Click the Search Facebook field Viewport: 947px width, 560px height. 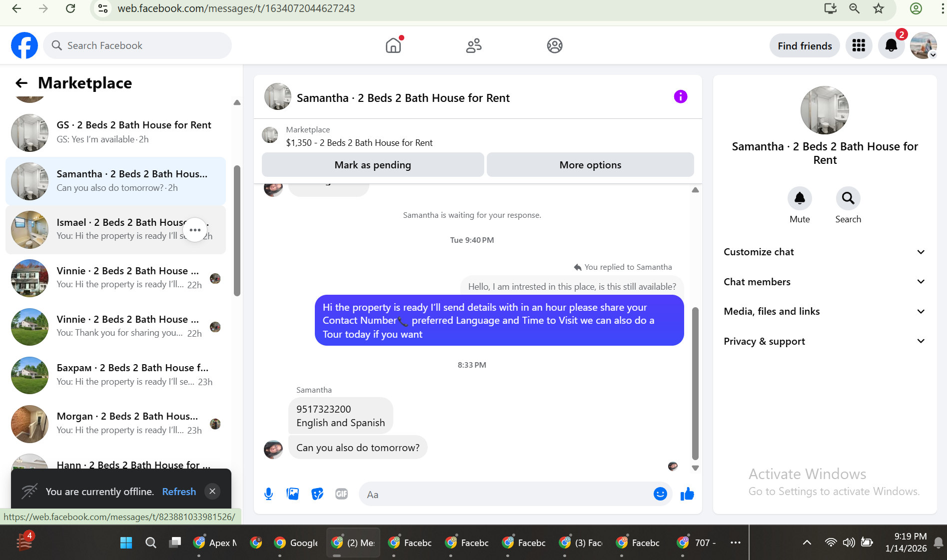tap(137, 45)
